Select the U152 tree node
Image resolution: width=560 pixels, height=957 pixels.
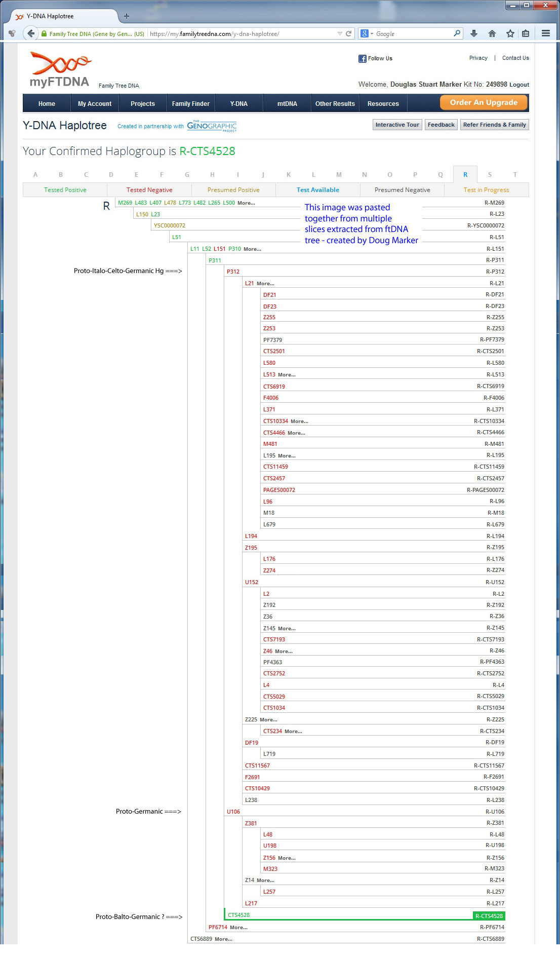pyautogui.click(x=252, y=582)
